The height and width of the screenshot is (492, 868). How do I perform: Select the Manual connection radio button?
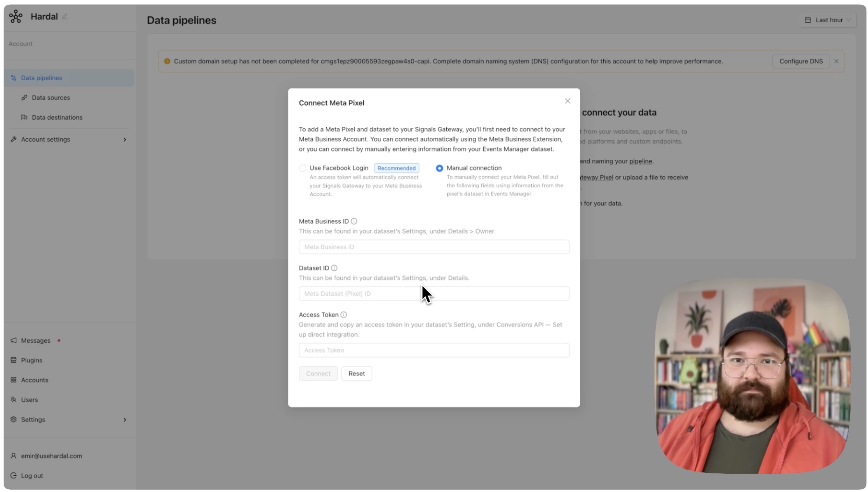click(439, 168)
